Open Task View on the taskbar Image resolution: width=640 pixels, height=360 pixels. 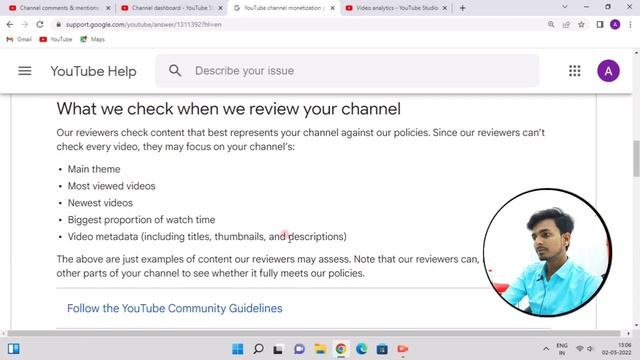(x=278, y=349)
